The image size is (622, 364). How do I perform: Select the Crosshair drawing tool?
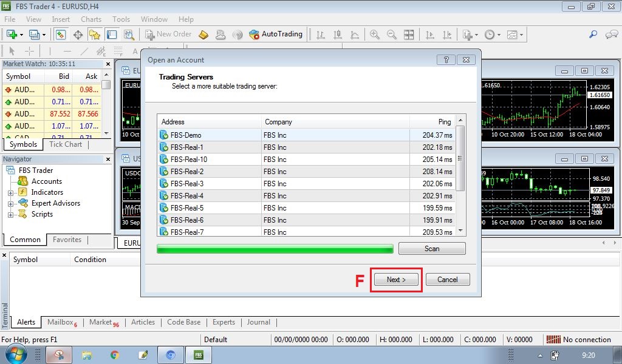click(29, 51)
